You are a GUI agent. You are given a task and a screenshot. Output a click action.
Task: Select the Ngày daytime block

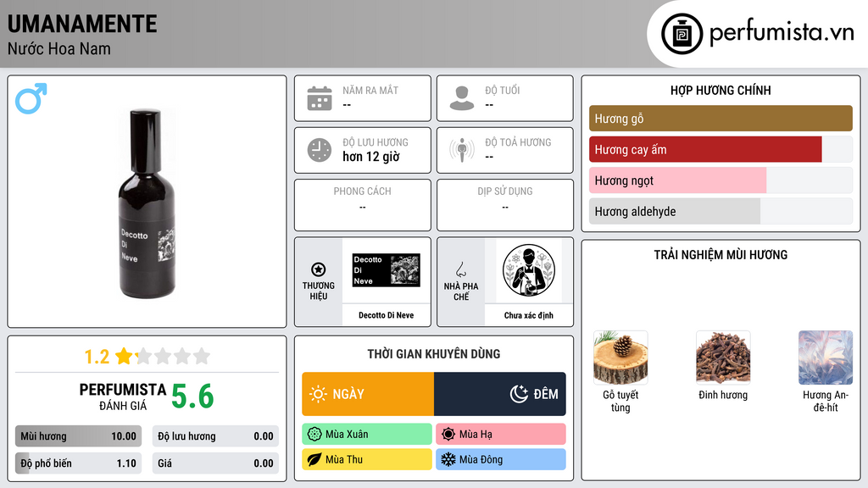point(368,394)
